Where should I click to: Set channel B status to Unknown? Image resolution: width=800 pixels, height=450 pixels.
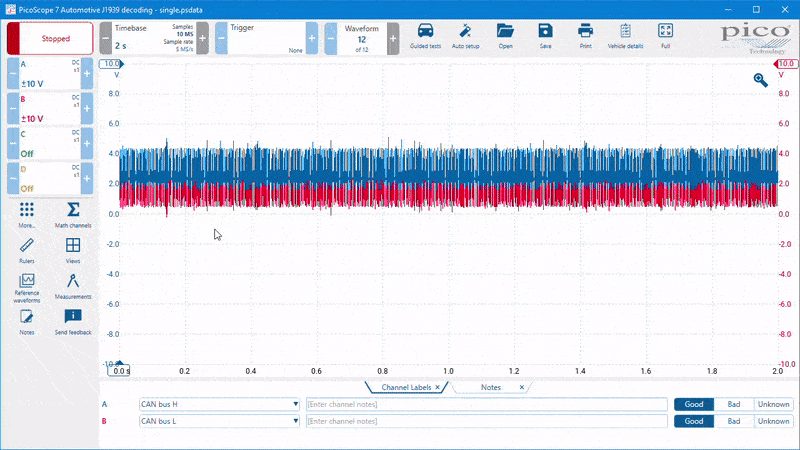click(773, 421)
